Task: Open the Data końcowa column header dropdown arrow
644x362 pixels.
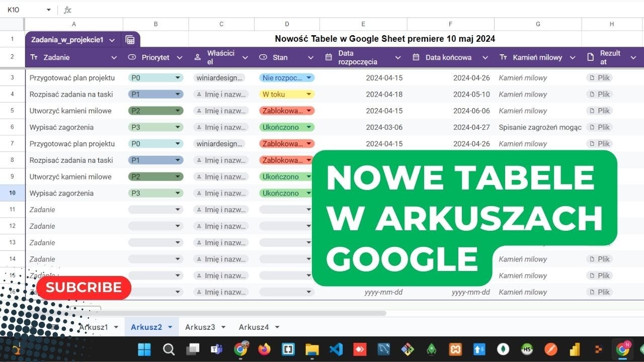Action: 485,58
